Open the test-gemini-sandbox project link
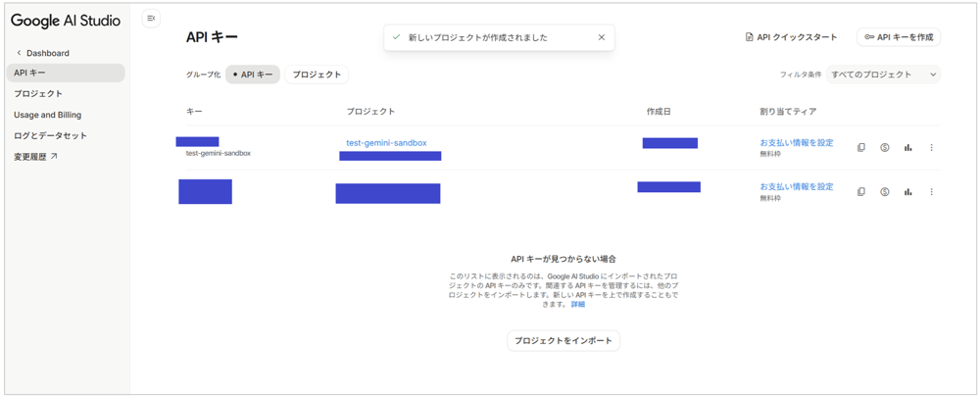This screenshot has height=398, width=980. pos(386,143)
